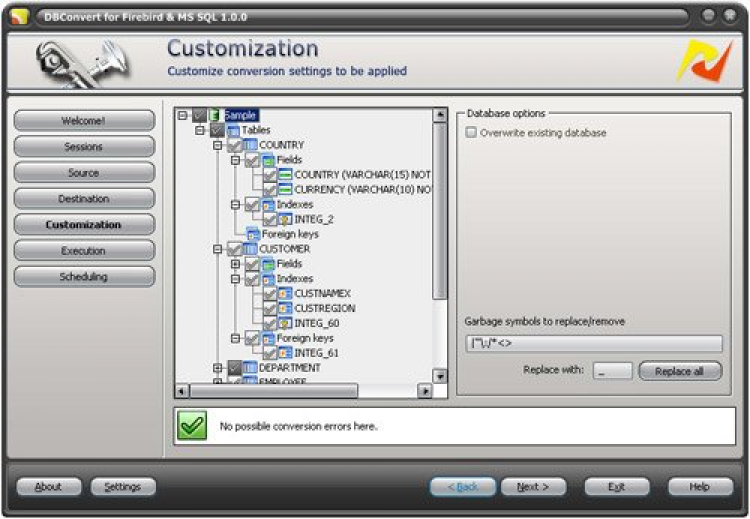Toggle Overwrite existing database checkbox
This screenshot has height=519, width=750.
coord(472,133)
